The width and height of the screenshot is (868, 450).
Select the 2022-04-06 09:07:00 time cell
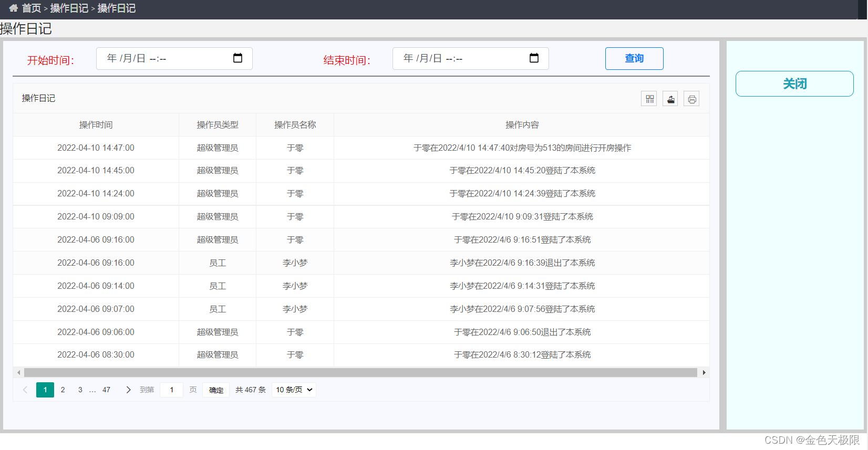pyautogui.click(x=96, y=309)
